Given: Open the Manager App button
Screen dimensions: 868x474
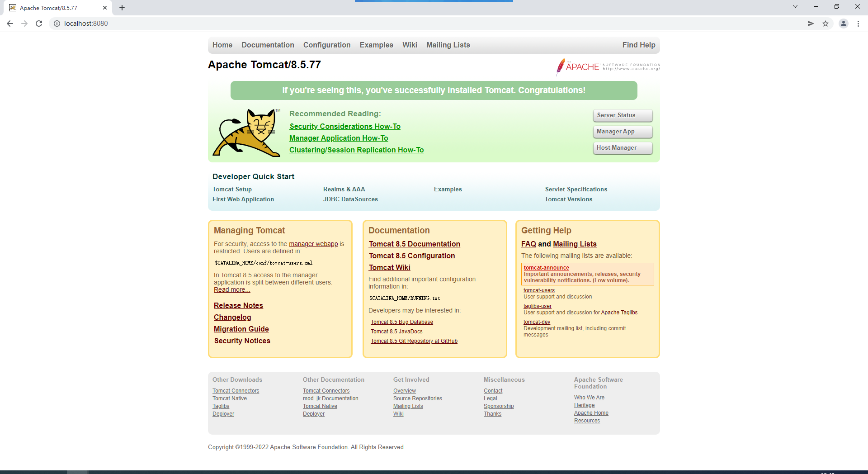Looking at the screenshot, I should (623, 132).
